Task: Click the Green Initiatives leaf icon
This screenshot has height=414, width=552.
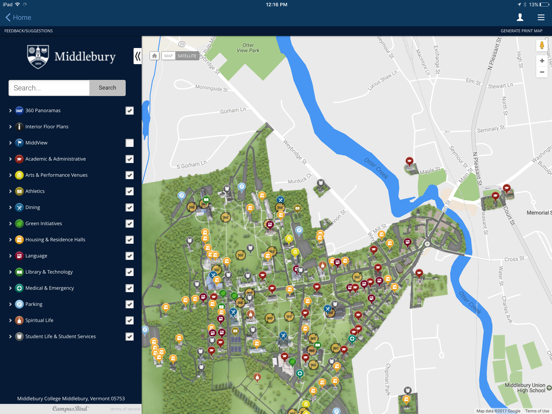Action: (x=19, y=224)
